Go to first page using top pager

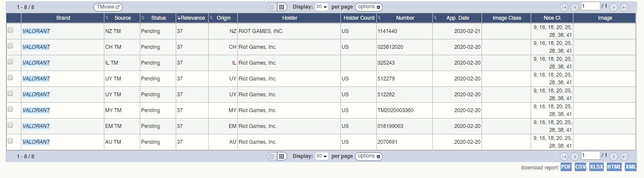point(564,7)
